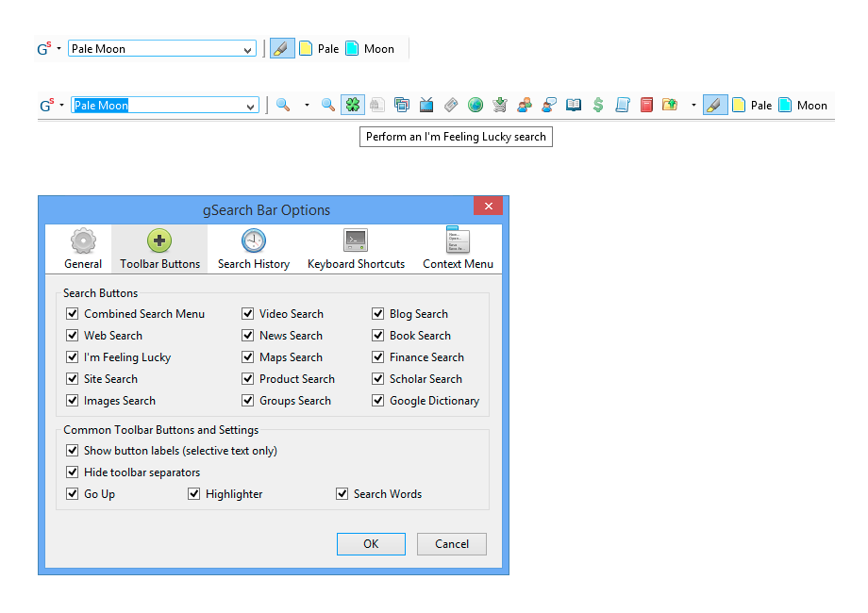Image resolution: width=868 pixels, height=613 pixels.
Task: Open Book Search via the open book icon
Action: click(x=574, y=105)
